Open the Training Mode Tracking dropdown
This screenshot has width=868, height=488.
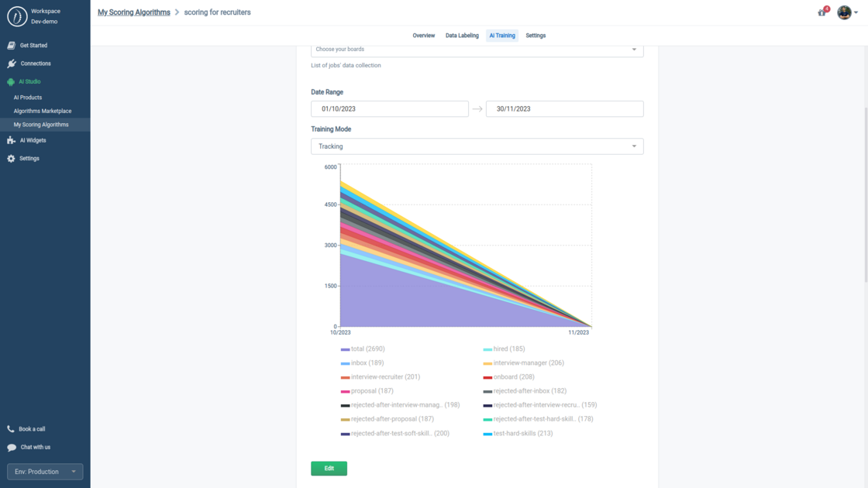click(x=477, y=146)
